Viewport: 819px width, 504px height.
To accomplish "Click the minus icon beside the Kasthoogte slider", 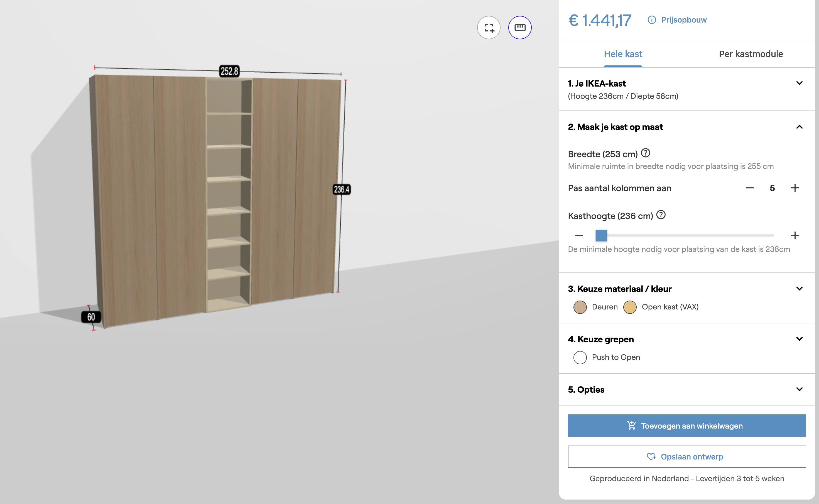I will [579, 235].
